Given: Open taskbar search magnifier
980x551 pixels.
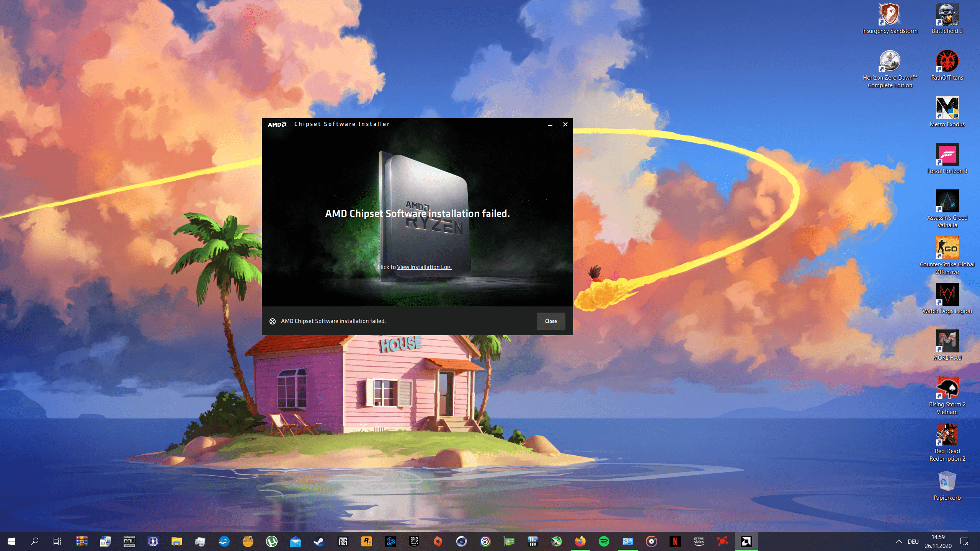Looking at the screenshot, I should [x=34, y=541].
